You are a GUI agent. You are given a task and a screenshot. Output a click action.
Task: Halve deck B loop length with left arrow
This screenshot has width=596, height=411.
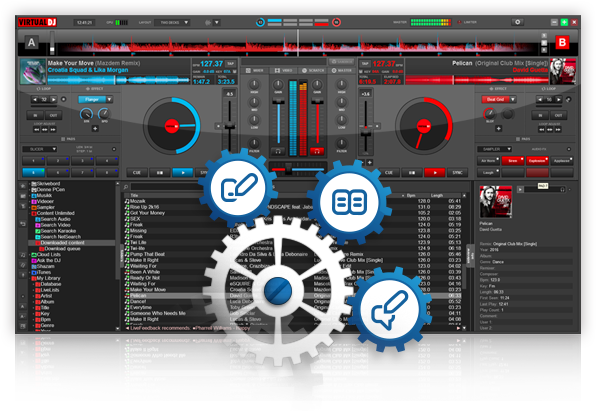[540, 100]
